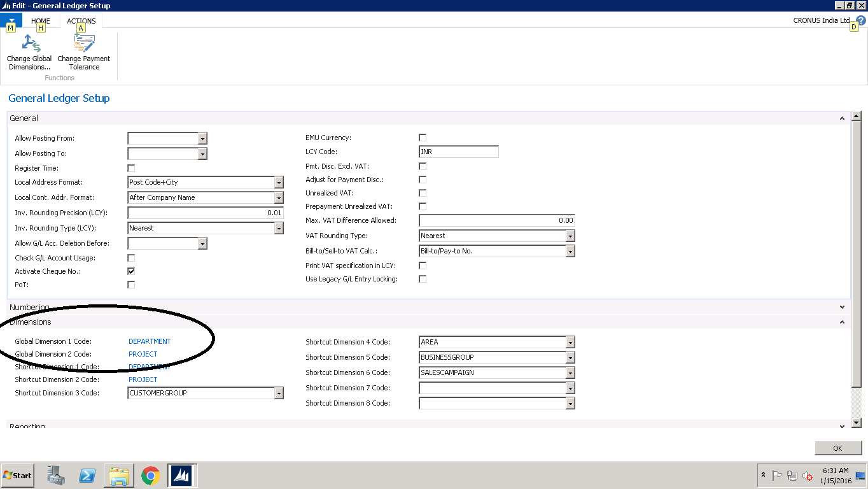Click the Dynamics NAV taskbar icon

coord(181,475)
